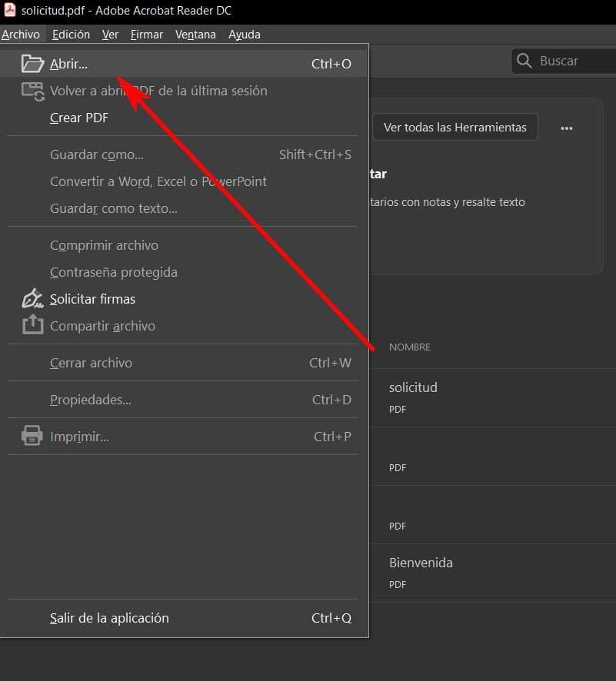This screenshot has width=616, height=681.
Task: Select Guardar como texto... entry
Action: 185,208
